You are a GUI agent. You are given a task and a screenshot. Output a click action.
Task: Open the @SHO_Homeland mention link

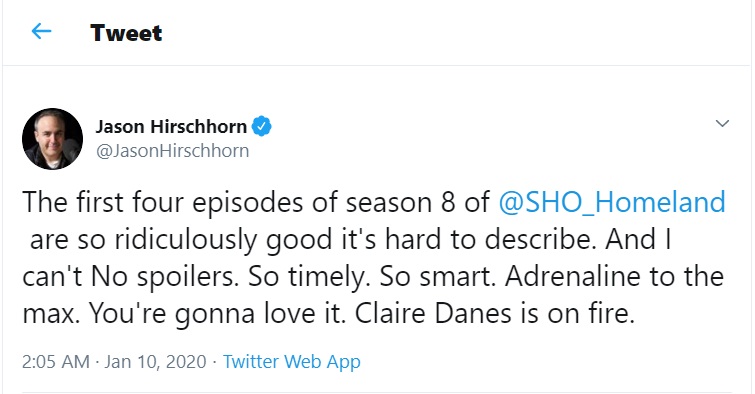612,202
